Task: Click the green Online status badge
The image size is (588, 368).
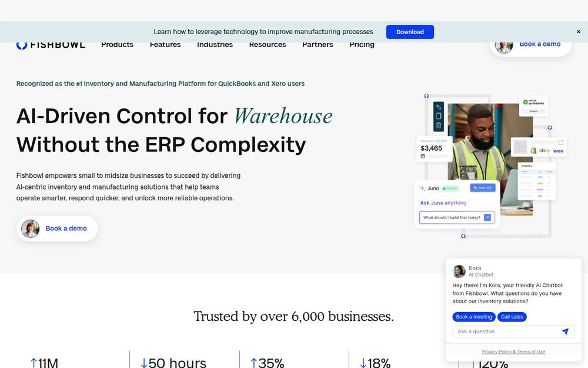Action: (x=450, y=188)
